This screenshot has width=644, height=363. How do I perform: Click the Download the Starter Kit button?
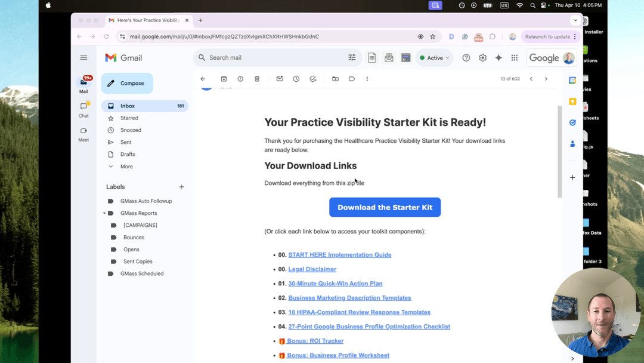pyautogui.click(x=385, y=207)
